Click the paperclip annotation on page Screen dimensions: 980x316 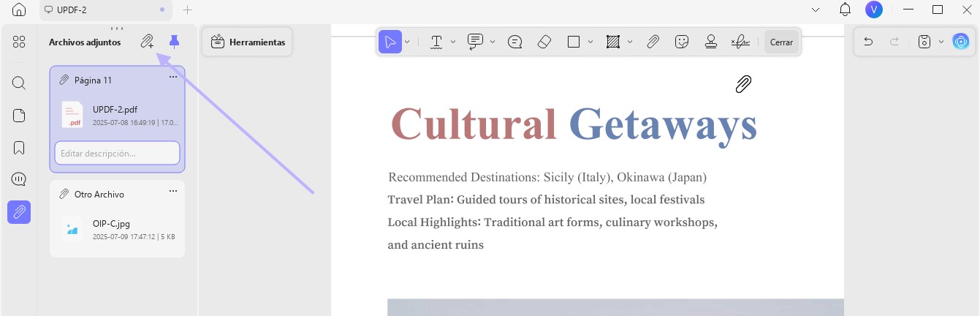click(743, 84)
